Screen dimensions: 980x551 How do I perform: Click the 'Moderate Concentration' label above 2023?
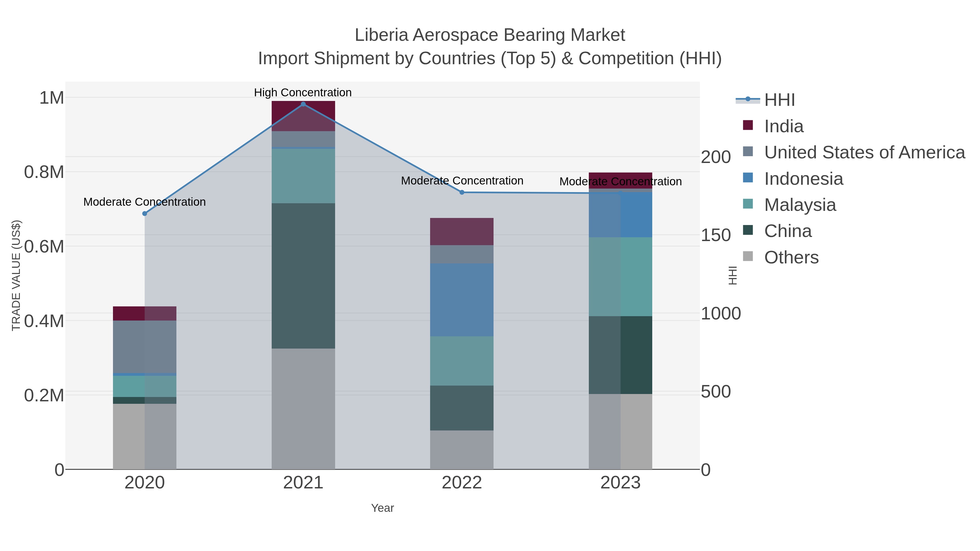[x=620, y=182]
